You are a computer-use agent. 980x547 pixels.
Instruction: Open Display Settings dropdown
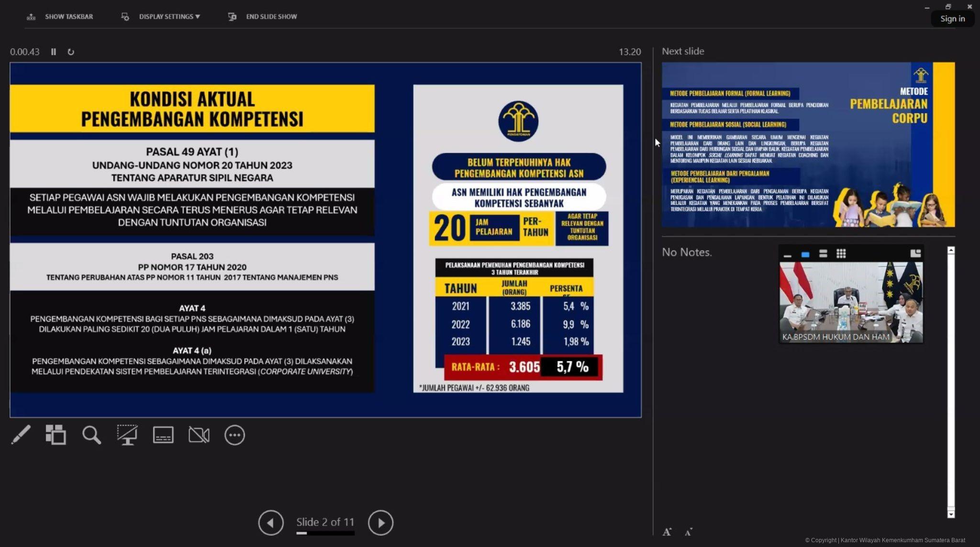coord(169,16)
